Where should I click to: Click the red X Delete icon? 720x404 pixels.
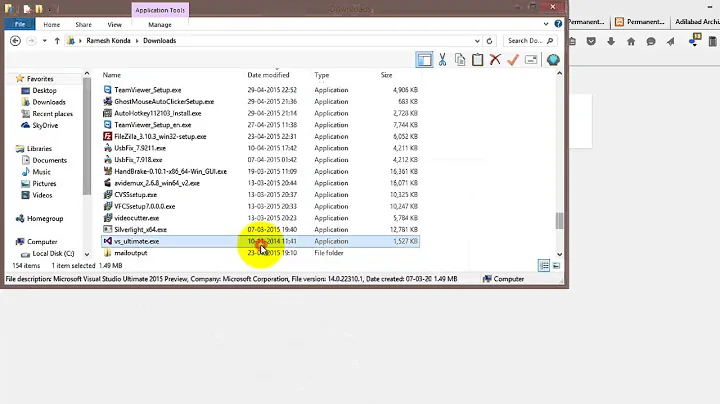495,60
